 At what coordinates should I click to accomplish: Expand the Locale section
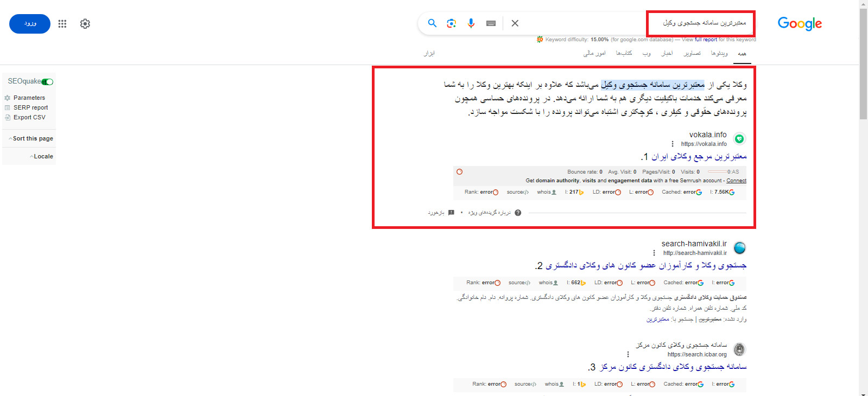click(x=42, y=156)
